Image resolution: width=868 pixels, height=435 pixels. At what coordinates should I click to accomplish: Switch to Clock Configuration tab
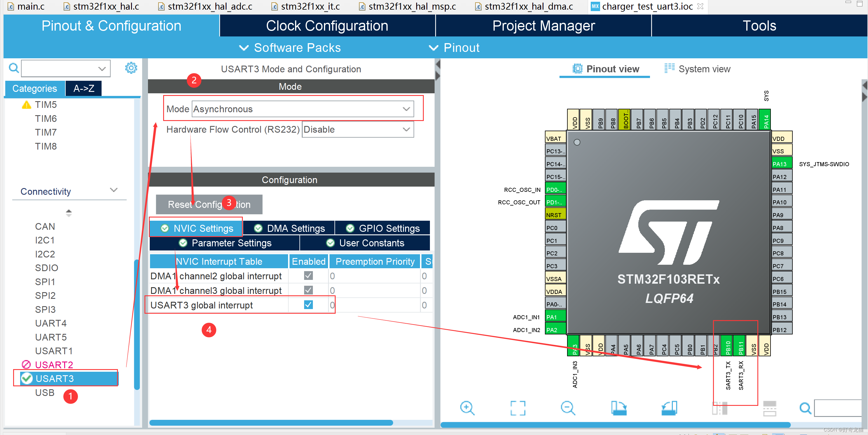(x=327, y=26)
